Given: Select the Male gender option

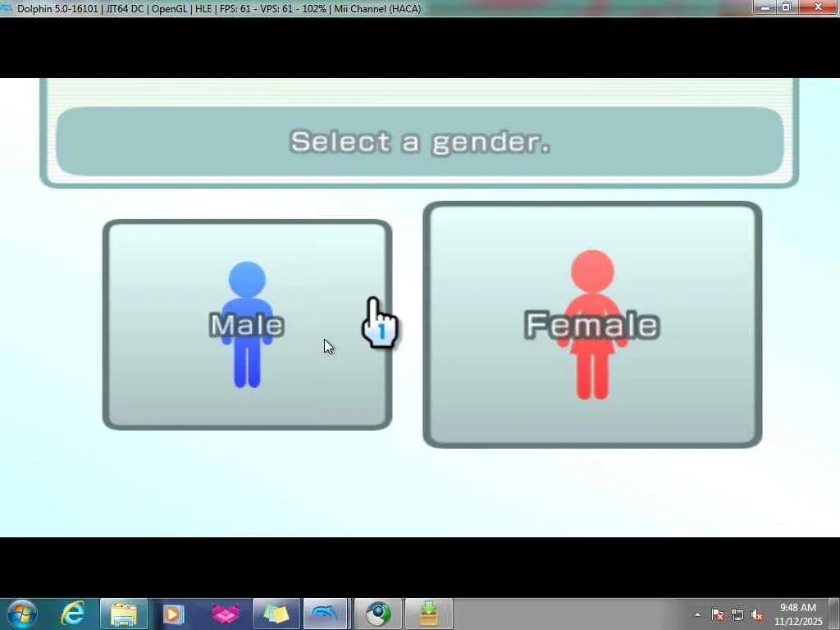Looking at the screenshot, I should point(247,325).
